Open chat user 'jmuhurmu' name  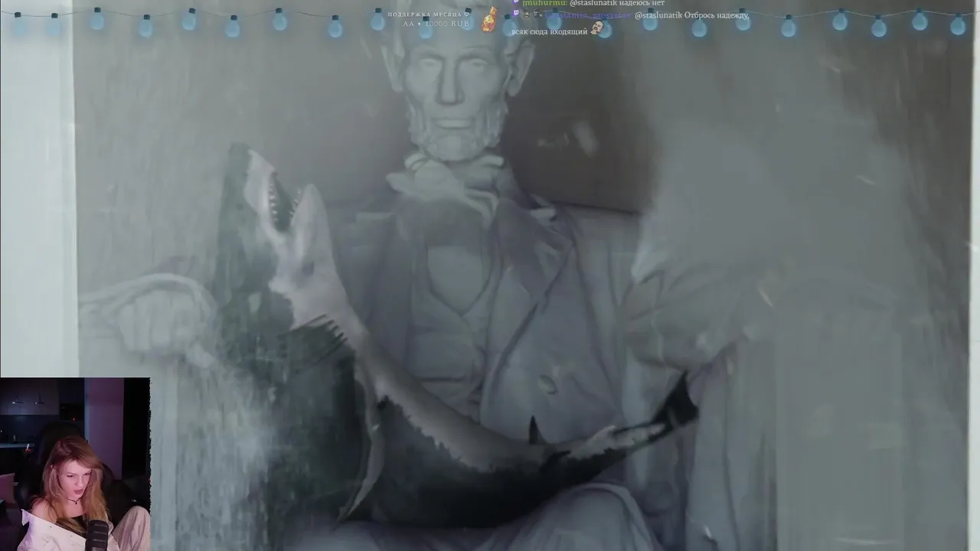pyautogui.click(x=544, y=3)
